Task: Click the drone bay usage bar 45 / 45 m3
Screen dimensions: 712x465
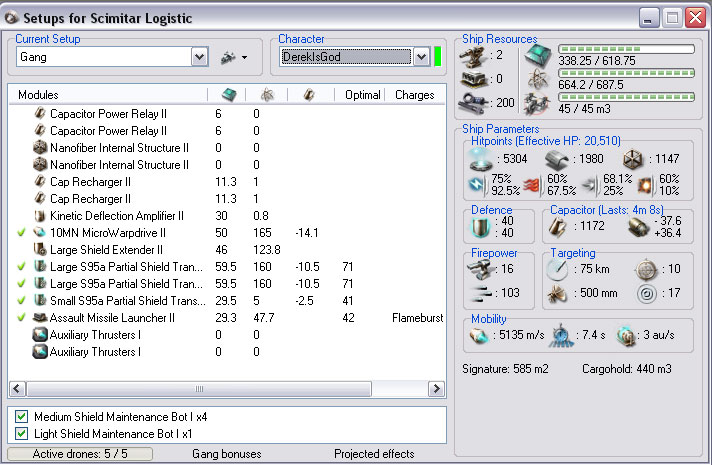Action: (x=627, y=97)
